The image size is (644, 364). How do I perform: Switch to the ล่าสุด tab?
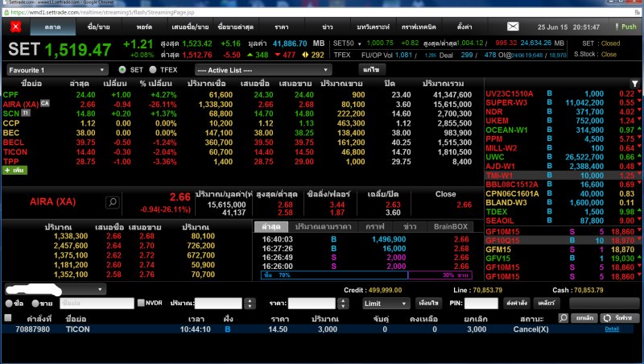(271, 227)
